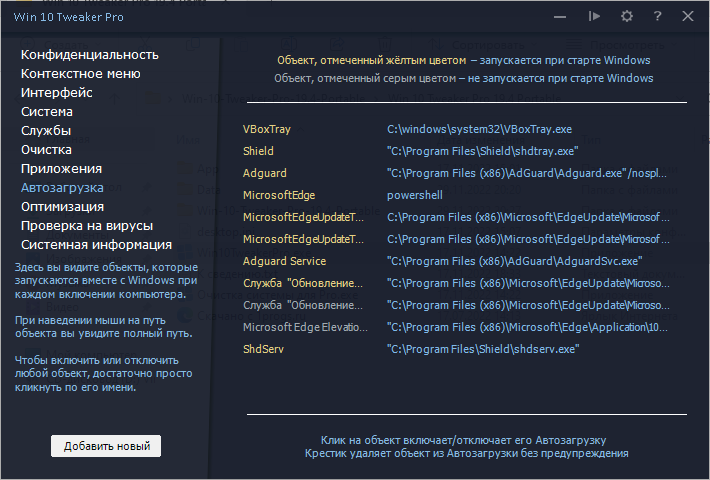Open the settings gear in title bar

pyautogui.click(x=627, y=17)
